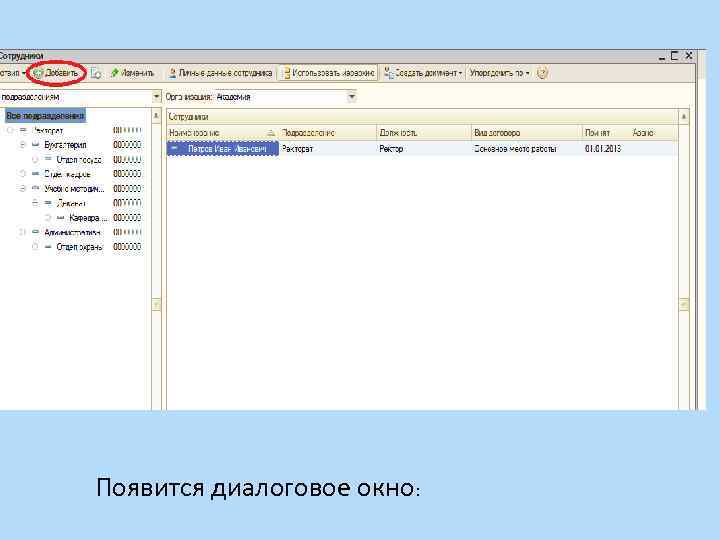720x540 pixels.
Task: Select 'Все подразделения' tree root
Action: (45, 116)
